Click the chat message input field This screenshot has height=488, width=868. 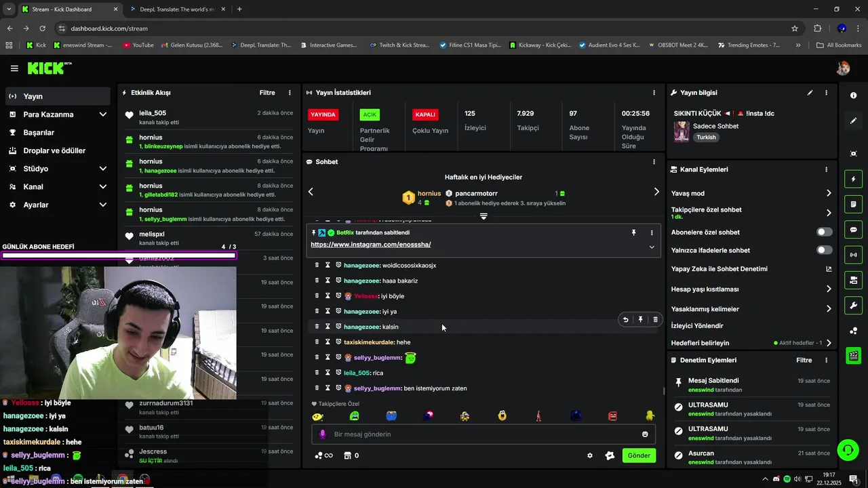pos(483,434)
